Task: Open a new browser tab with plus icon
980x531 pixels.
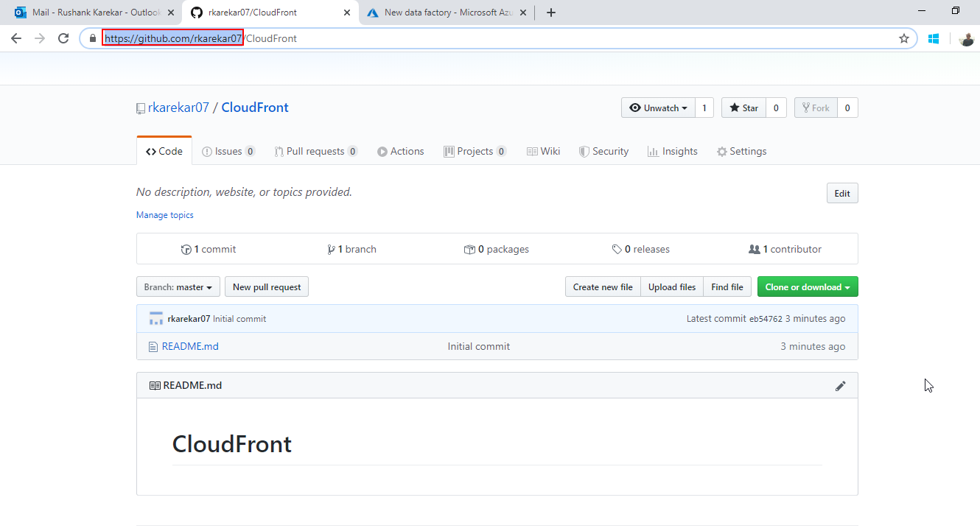Action: point(551,13)
